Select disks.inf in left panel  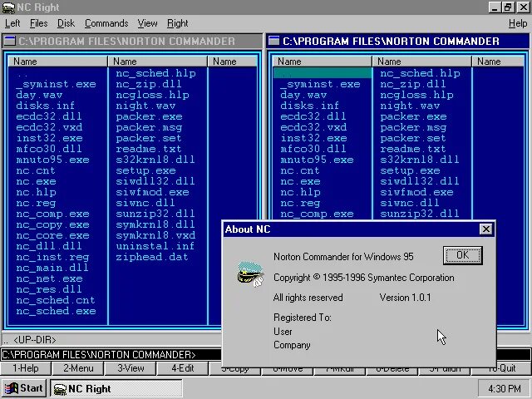pos(45,106)
